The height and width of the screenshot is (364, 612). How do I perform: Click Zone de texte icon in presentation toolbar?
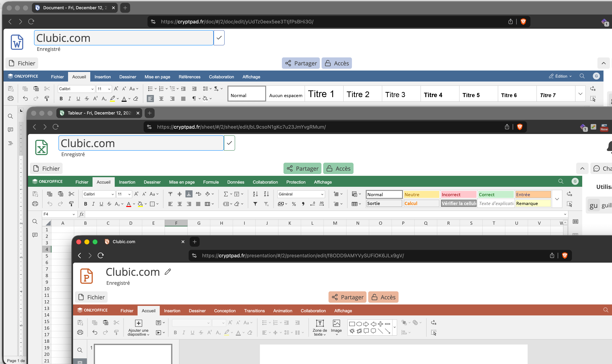(320, 323)
